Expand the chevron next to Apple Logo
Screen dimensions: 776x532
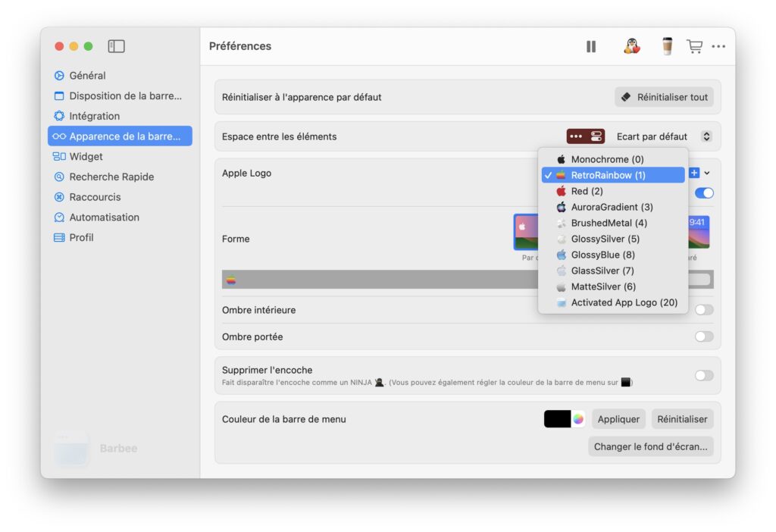tap(707, 173)
